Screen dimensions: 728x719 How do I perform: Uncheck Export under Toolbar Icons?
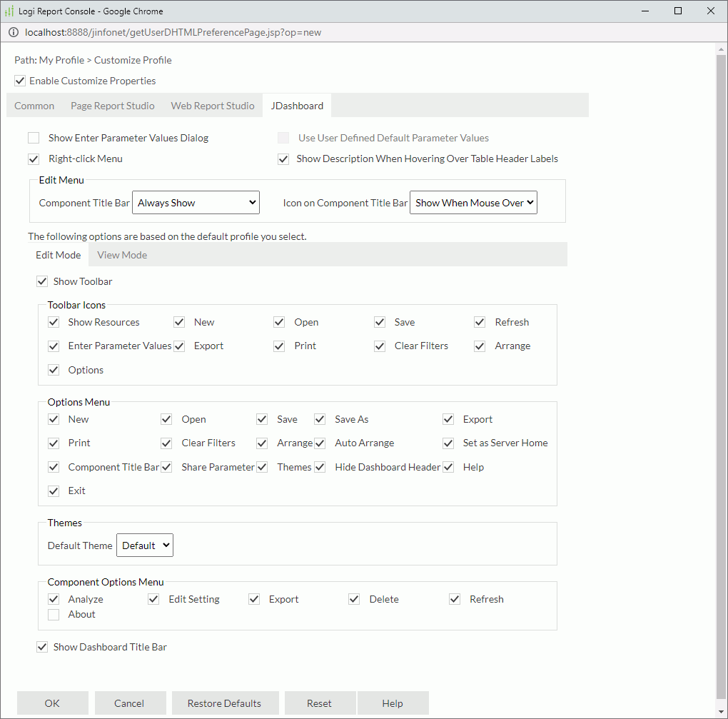[x=178, y=346]
